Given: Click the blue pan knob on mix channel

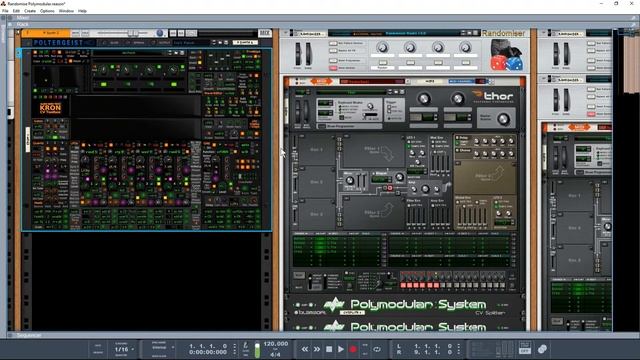Looking at the screenshot, I should [160, 33].
